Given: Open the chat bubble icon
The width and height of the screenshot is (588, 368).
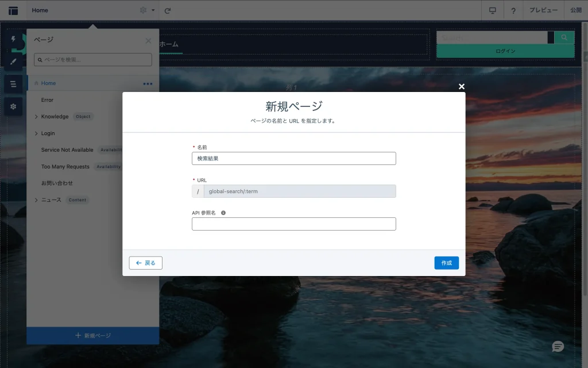Looking at the screenshot, I should (x=558, y=347).
